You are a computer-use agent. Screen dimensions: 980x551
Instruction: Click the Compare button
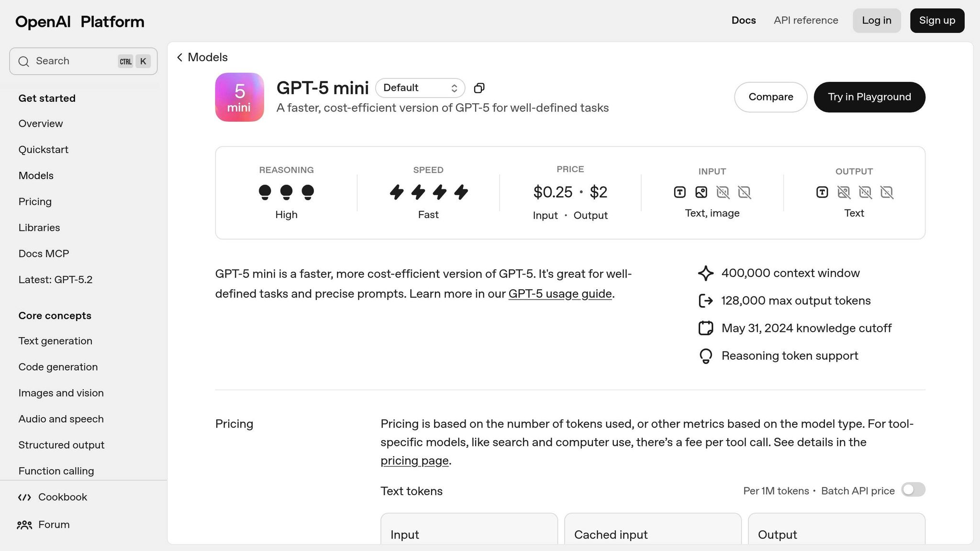770,97
